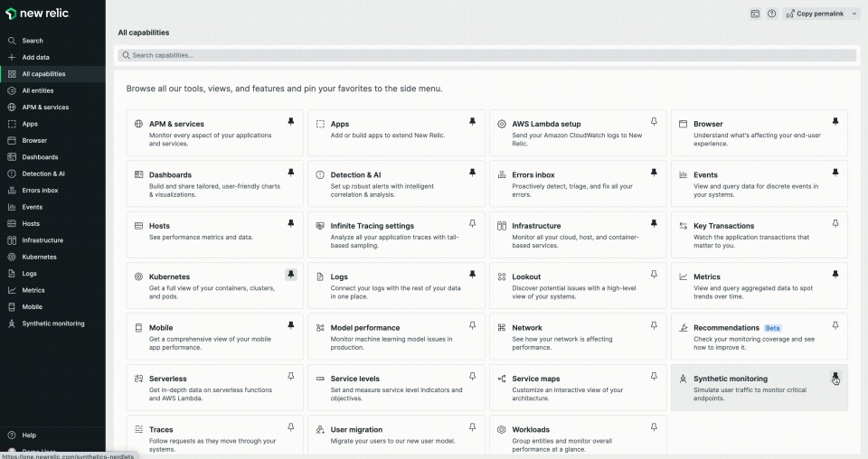Click the All capabilities page heading
Image resolution: width=868 pixels, height=459 pixels.
click(144, 33)
